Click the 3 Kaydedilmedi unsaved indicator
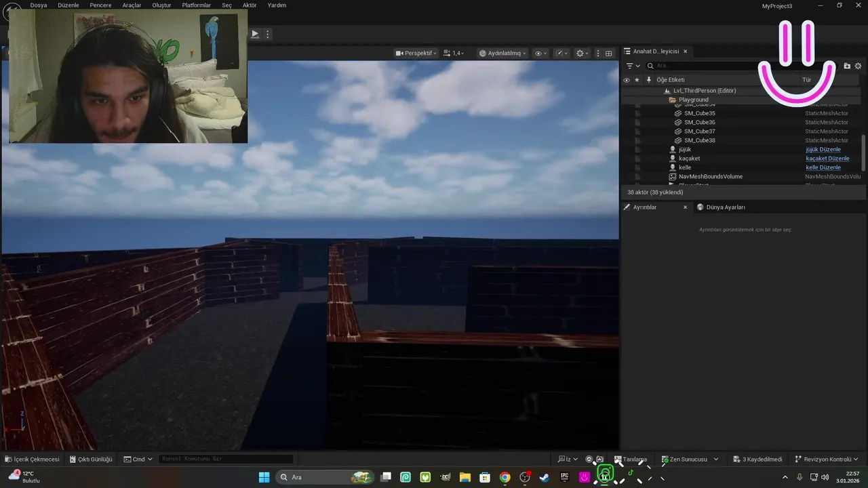 (x=757, y=459)
